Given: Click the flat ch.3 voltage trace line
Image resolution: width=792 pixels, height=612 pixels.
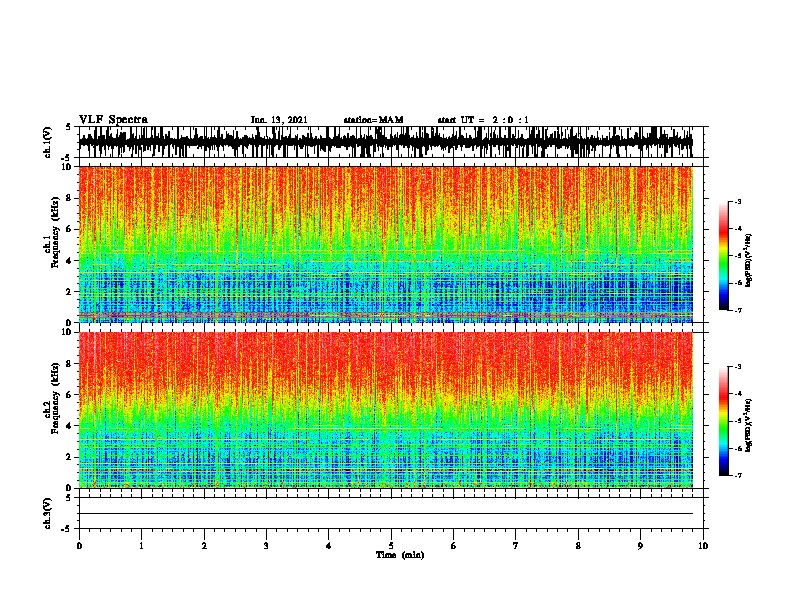Looking at the screenshot, I should [x=386, y=514].
